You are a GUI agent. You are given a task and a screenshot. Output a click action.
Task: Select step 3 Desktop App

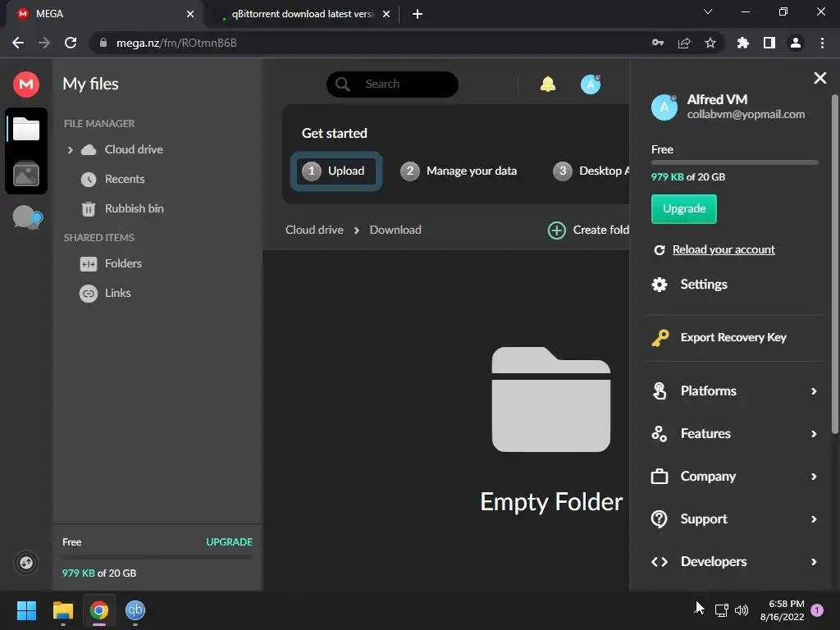[591, 171]
